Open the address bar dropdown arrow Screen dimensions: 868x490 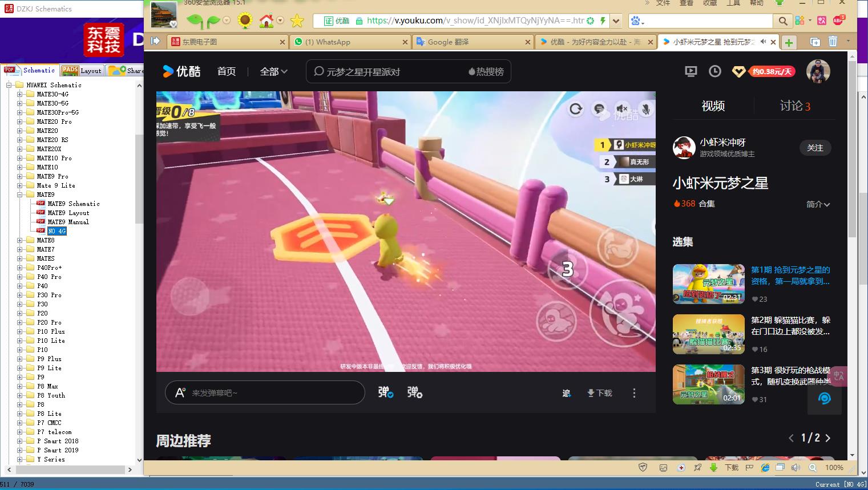coord(616,21)
